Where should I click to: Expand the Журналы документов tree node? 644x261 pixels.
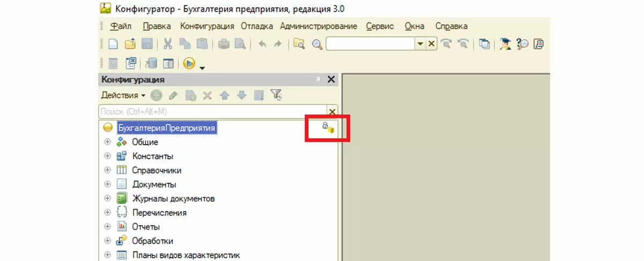[107, 198]
